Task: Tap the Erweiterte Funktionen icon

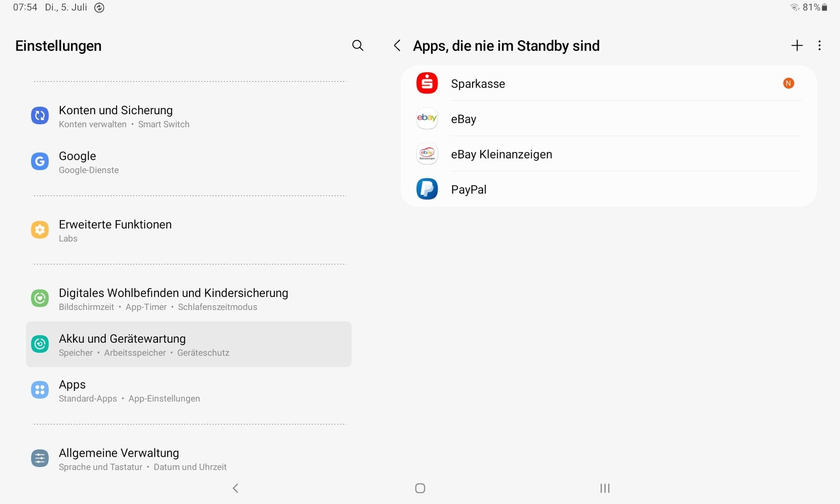Action: click(x=40, y=230)
